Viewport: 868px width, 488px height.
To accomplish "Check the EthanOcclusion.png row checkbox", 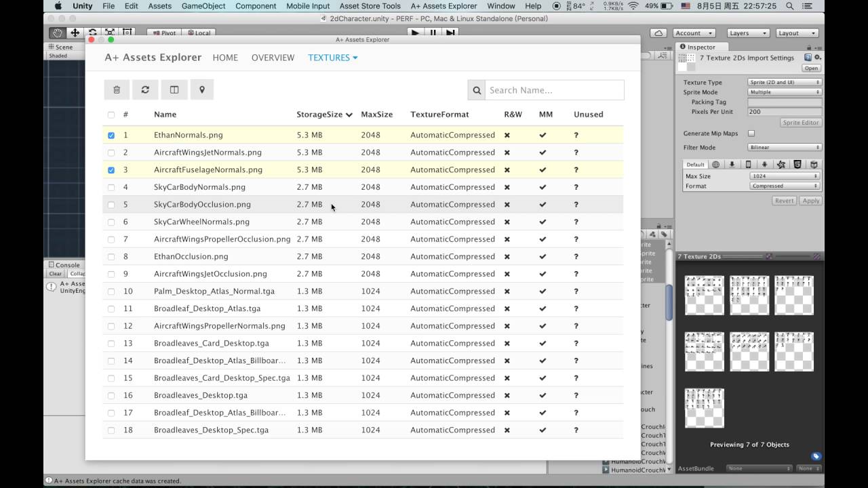I will pyautogui.click(x=111, y=256).
